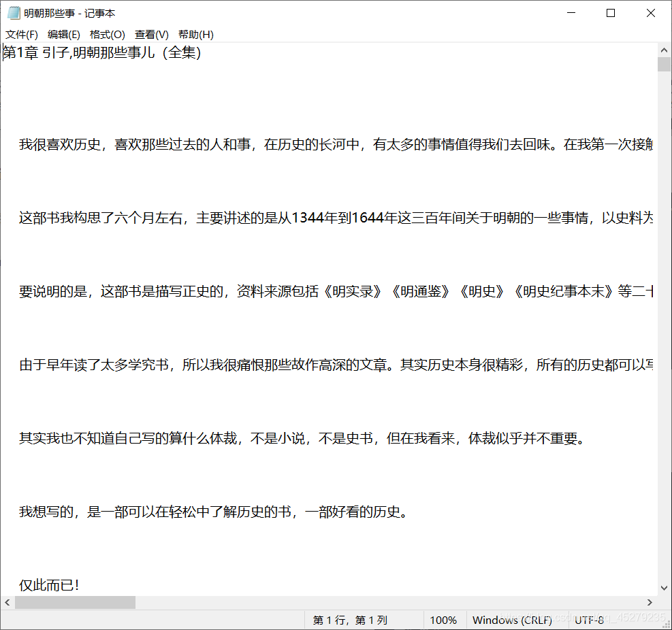Minimize the 记事本 window

(571, 13)
